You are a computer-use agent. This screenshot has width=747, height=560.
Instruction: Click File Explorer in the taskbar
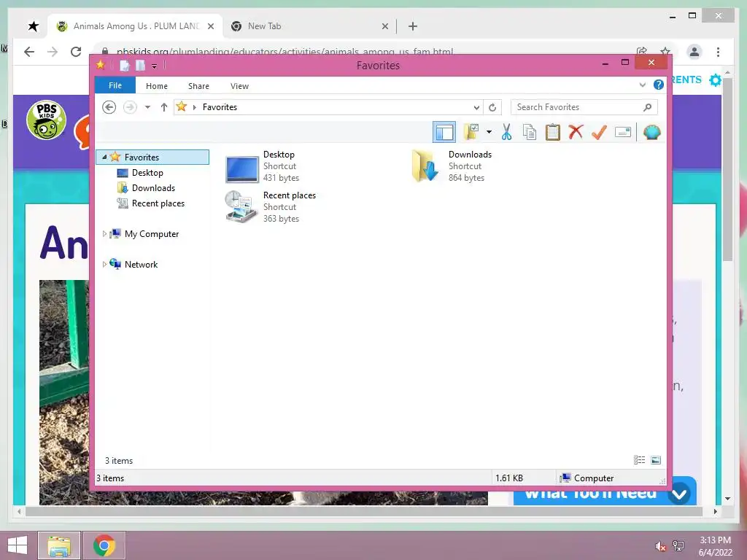pos(59,545)
